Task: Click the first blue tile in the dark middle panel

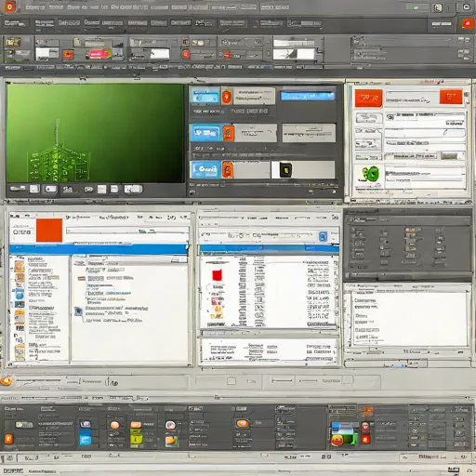Action: click(x=205, y=96)
